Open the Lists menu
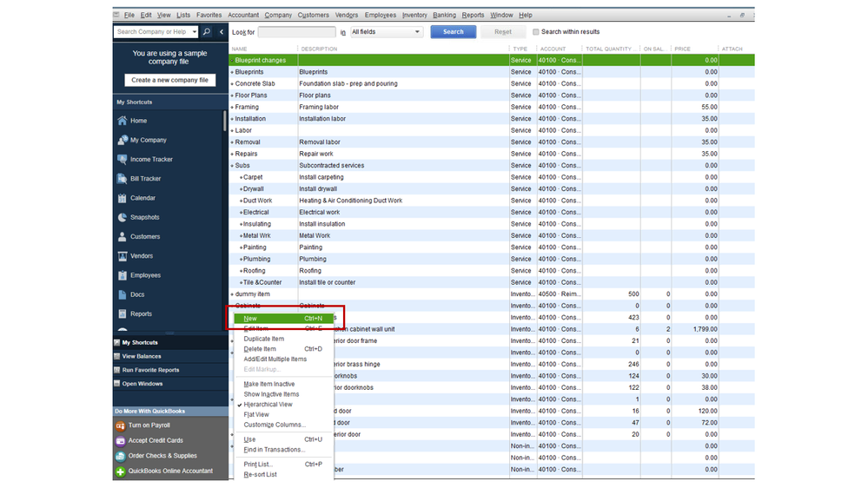 pos(183,15)
